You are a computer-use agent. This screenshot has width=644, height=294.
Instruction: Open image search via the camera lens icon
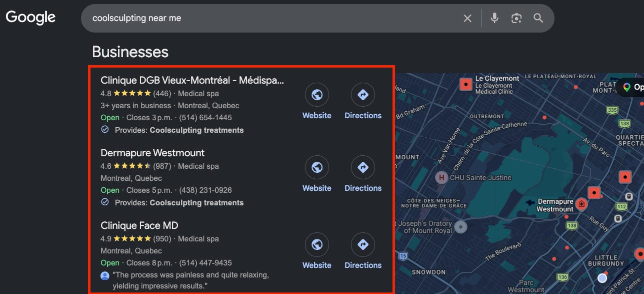[x=516, y=19]
